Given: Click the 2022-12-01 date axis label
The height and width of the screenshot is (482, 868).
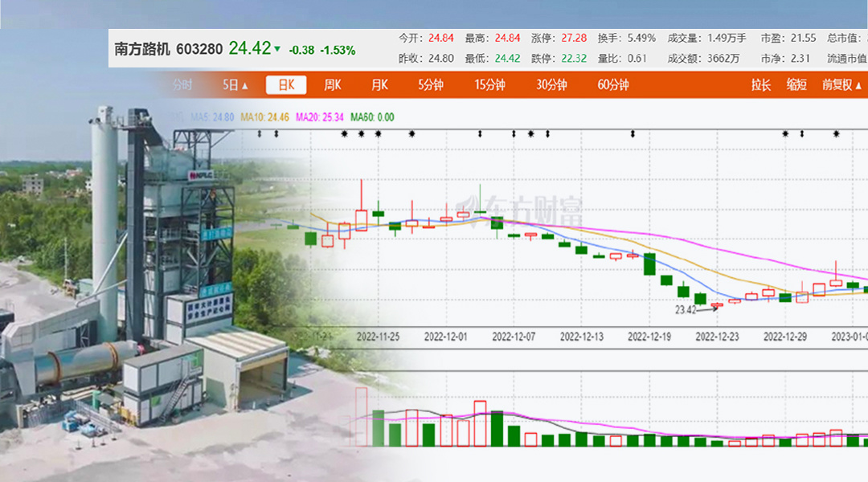Looking at the screenshot, I should 445,337.
